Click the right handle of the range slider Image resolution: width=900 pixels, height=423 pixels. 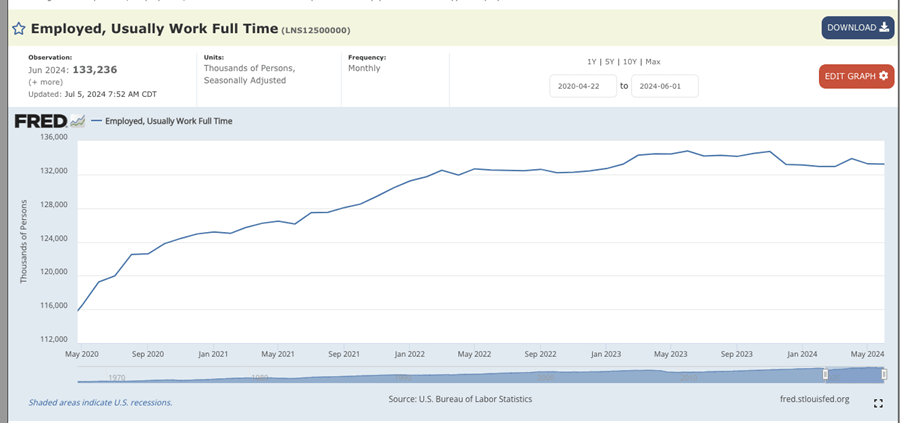coord(884,374)
